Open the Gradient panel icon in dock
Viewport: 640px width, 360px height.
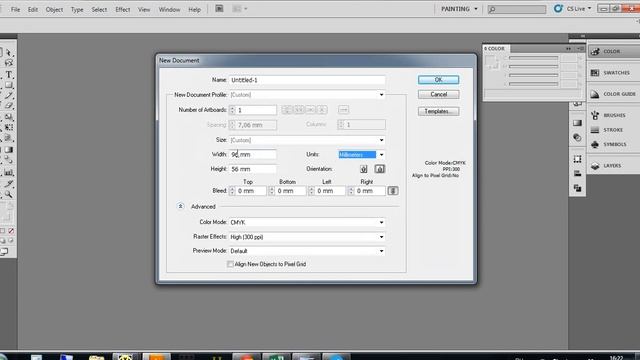click(577, 123)
